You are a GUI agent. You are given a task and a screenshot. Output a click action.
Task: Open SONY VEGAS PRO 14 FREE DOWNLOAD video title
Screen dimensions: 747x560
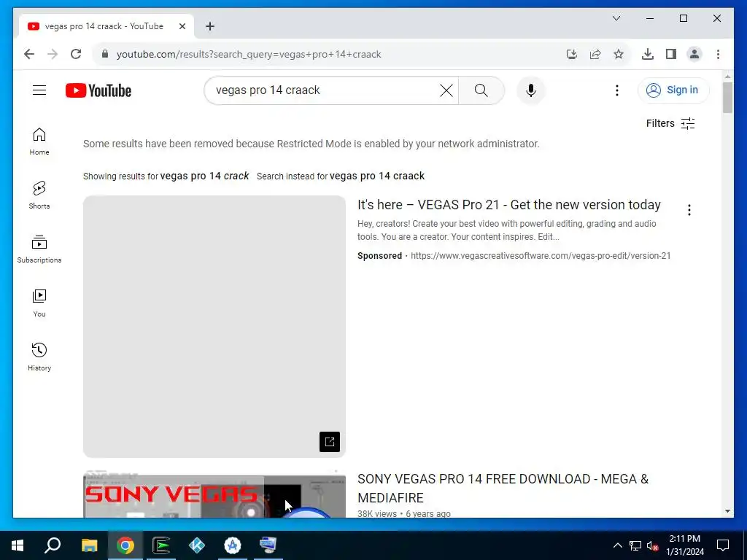(503, 488)
